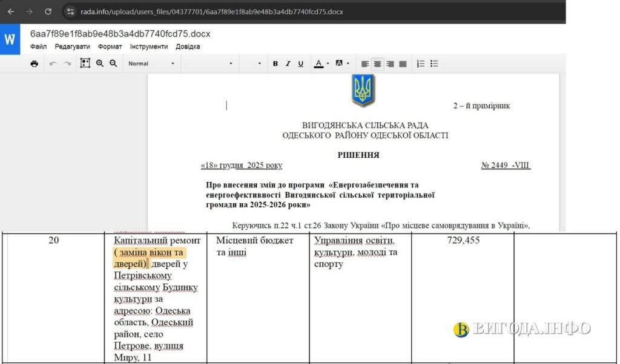
Task: Click the Redo arrow icon
Action: [67, 63]
